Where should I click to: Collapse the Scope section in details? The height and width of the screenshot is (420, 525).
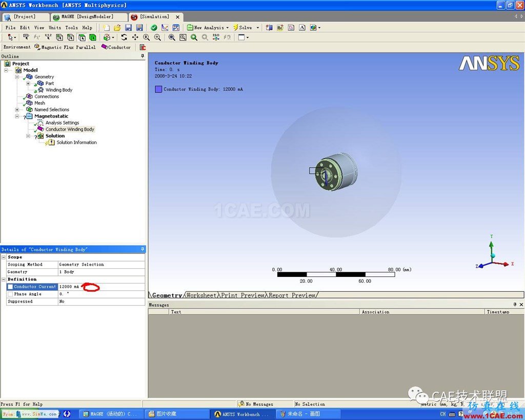(x=4, y=257)
